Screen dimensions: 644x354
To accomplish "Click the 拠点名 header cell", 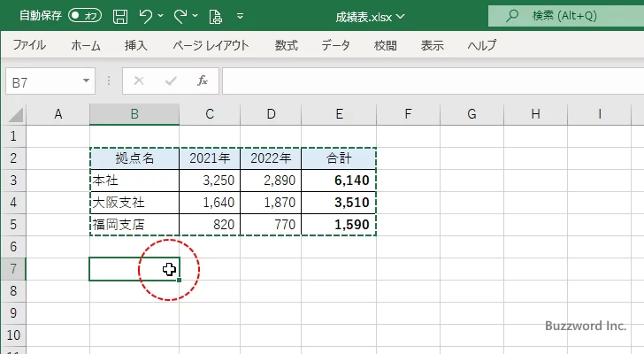I will pyautogui.click(x=134, y=158).
